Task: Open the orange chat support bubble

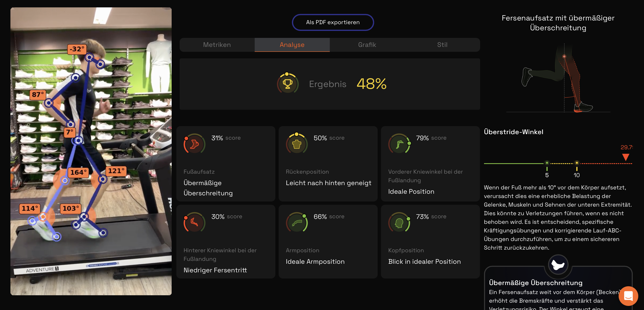Action: [628, 296]
